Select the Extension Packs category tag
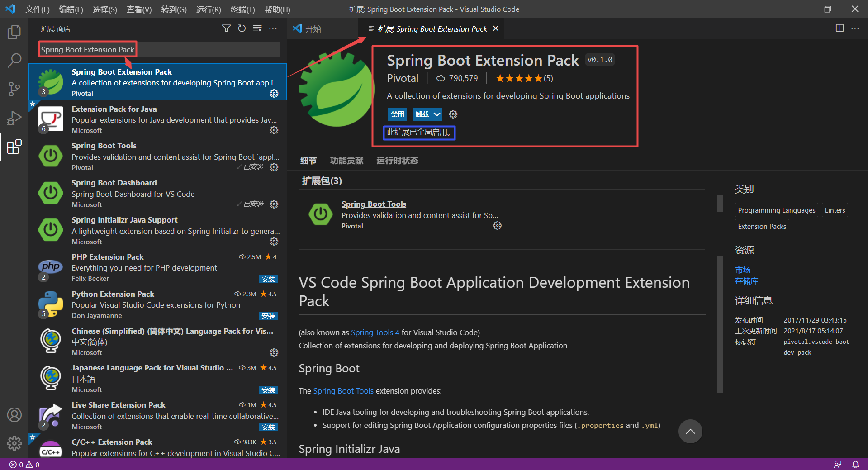The width and height of the screenshot is (868, 470). click(762, 227)
